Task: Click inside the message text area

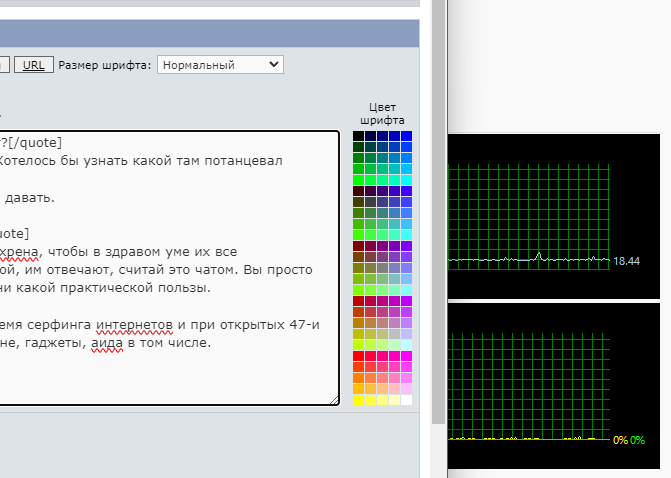Action: pos(169,268)
